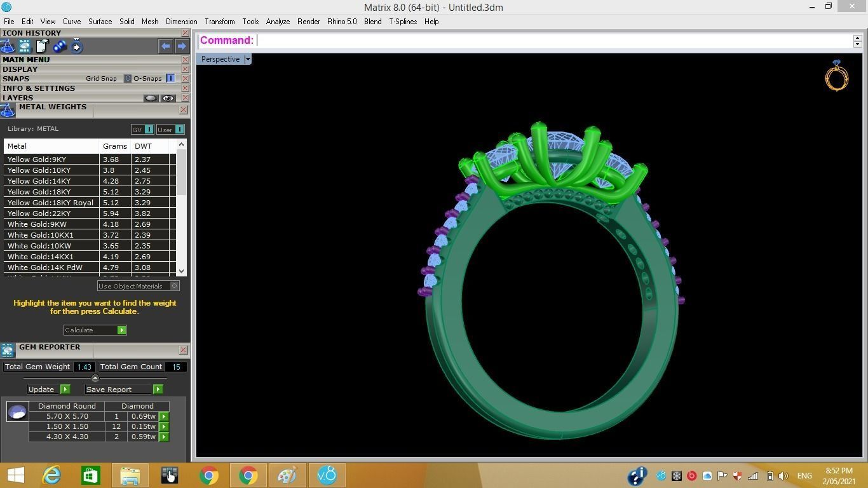Expand the SNAPS panel header
The width and height of the screenshot is (868, 488).
(x=16, y=79)
